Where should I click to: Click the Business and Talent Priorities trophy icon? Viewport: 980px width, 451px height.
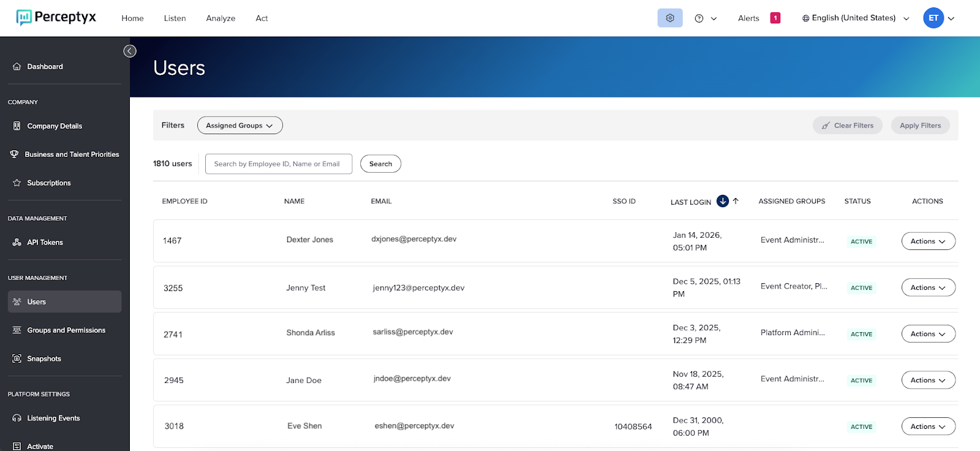[14, 154]
